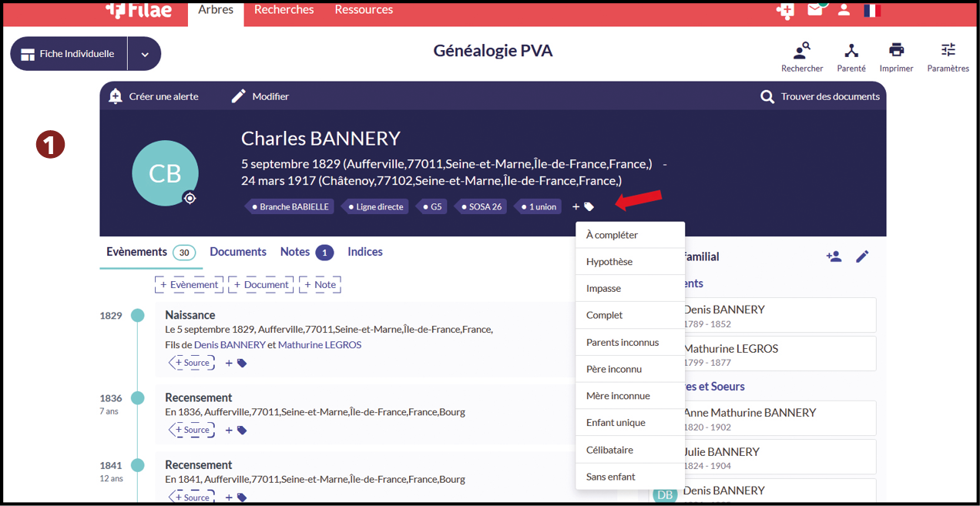This screenshot has height=506, width=980.
Task: Click the French flag language icon
Action: pos(872,11)
